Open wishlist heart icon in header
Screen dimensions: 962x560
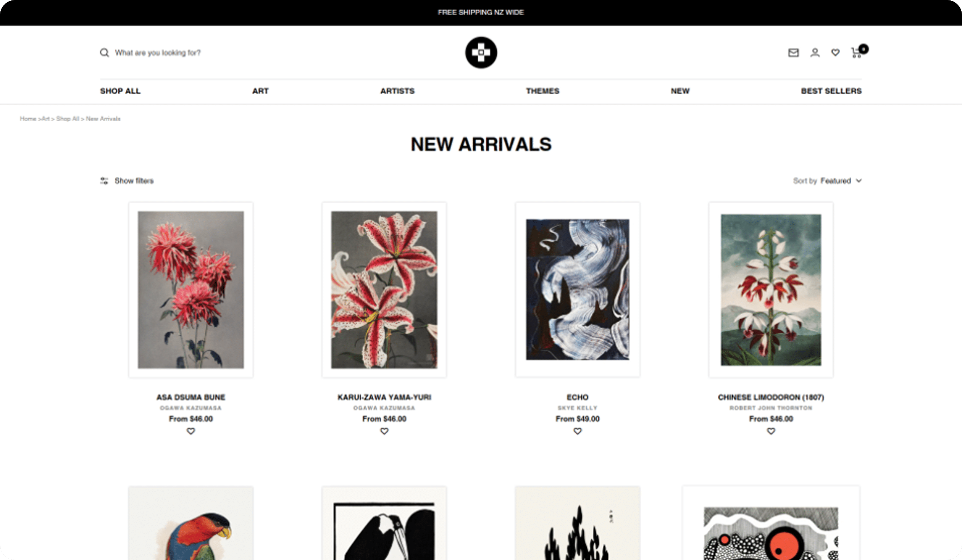point(835,53)
